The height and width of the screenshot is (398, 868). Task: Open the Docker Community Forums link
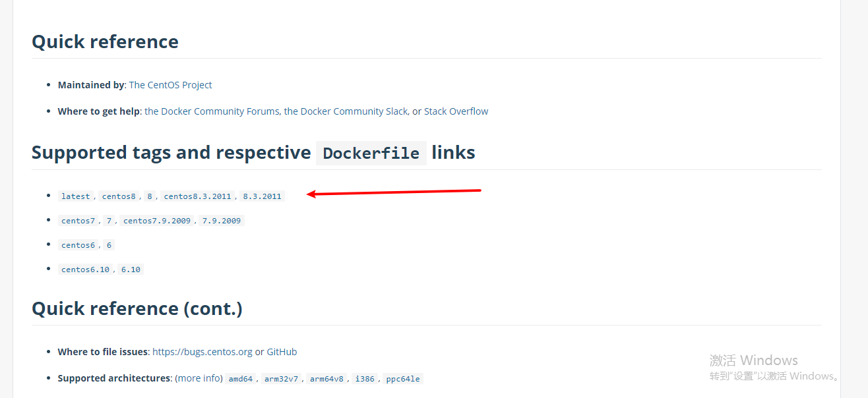point(212,111)
